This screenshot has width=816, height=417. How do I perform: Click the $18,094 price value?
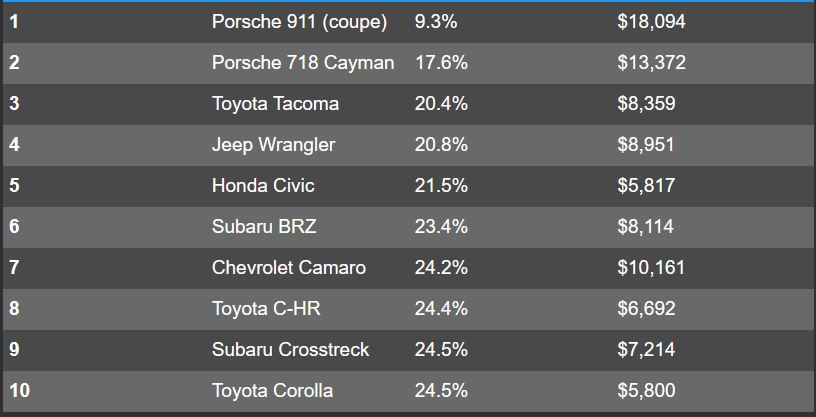pos(651,21)
